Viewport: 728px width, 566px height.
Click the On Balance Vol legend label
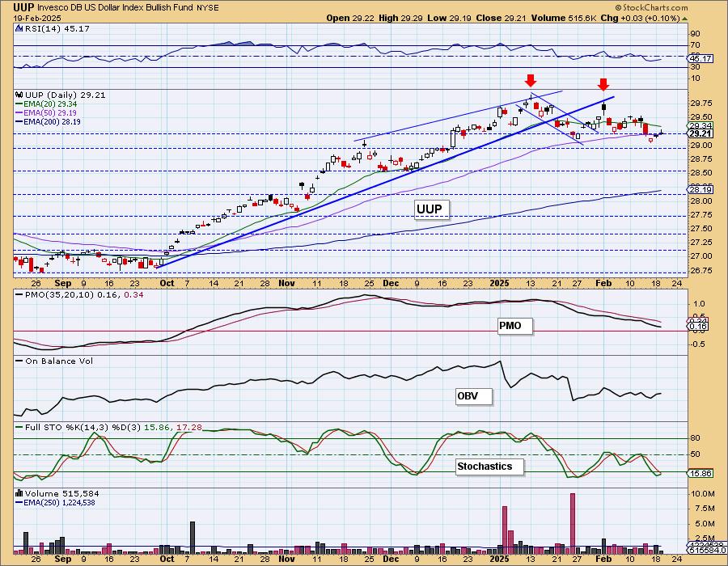[54, 361]
